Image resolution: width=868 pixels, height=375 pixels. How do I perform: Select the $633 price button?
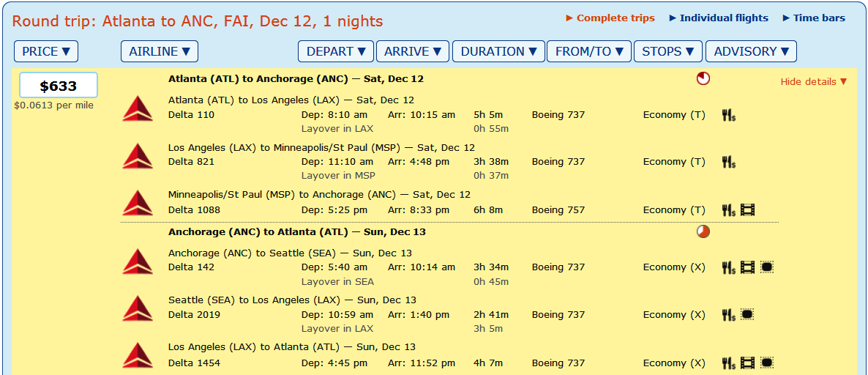click(58, 86)
